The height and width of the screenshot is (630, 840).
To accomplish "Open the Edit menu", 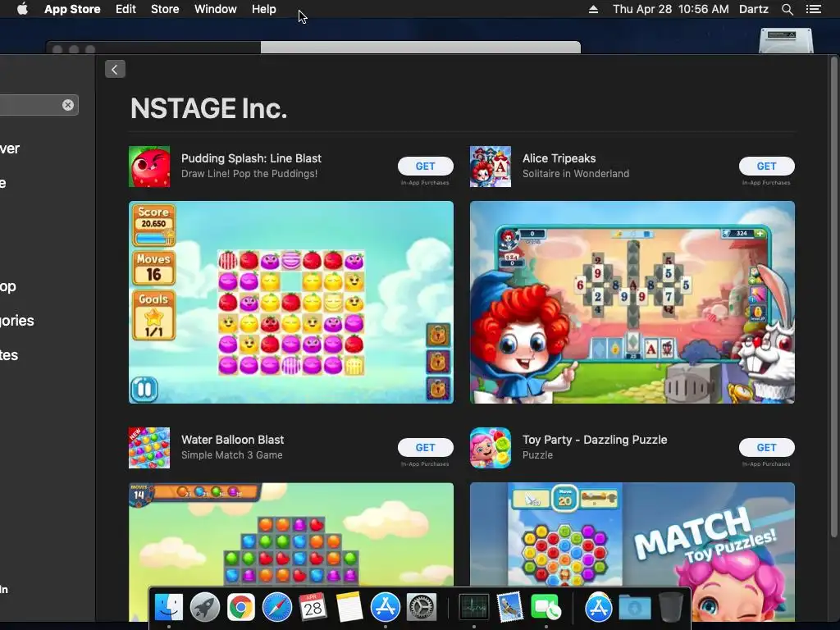I will [126, 9].
